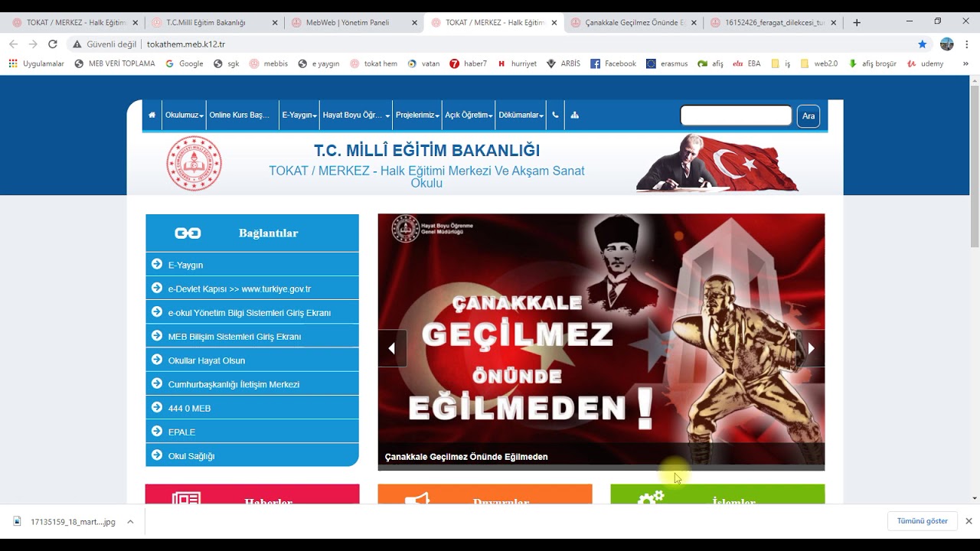Open the Facebook bookmark

point(613,64)
